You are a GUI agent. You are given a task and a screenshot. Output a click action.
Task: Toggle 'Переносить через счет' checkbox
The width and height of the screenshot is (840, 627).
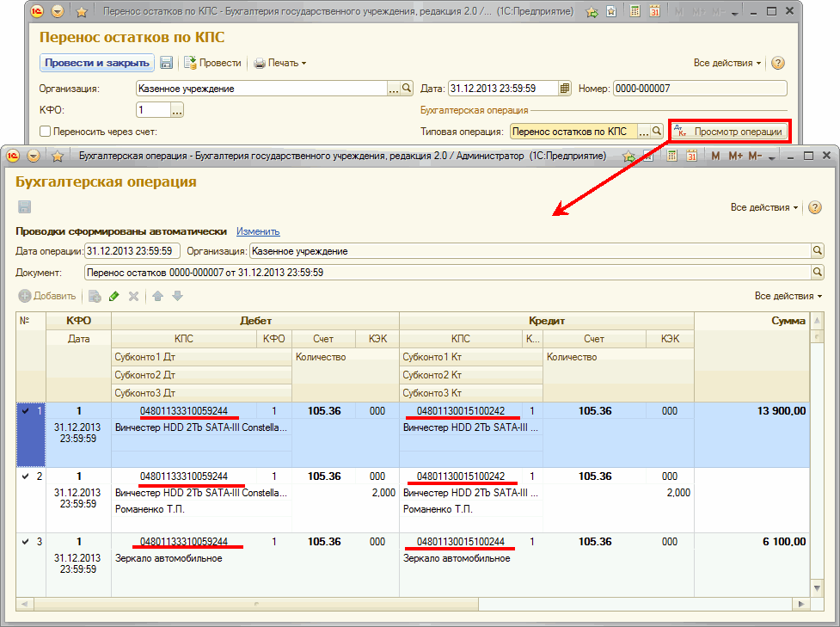(x=46, y=132)
